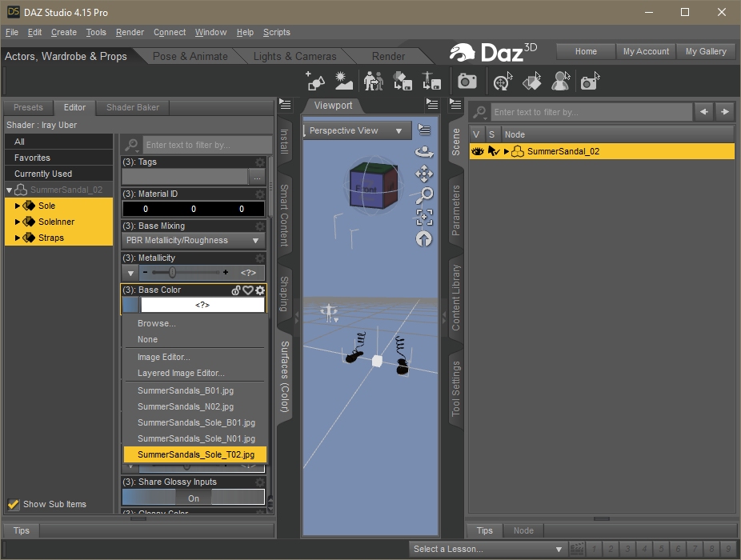This screenshot has width=741, height=560.
Task: Open the Surfaces pane options menu icon
Action: pos(285,104)
